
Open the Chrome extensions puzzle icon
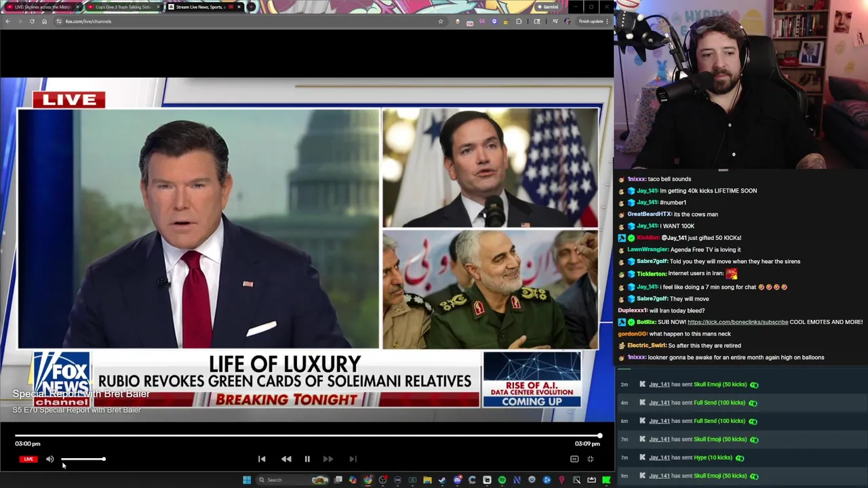[519, 21]
